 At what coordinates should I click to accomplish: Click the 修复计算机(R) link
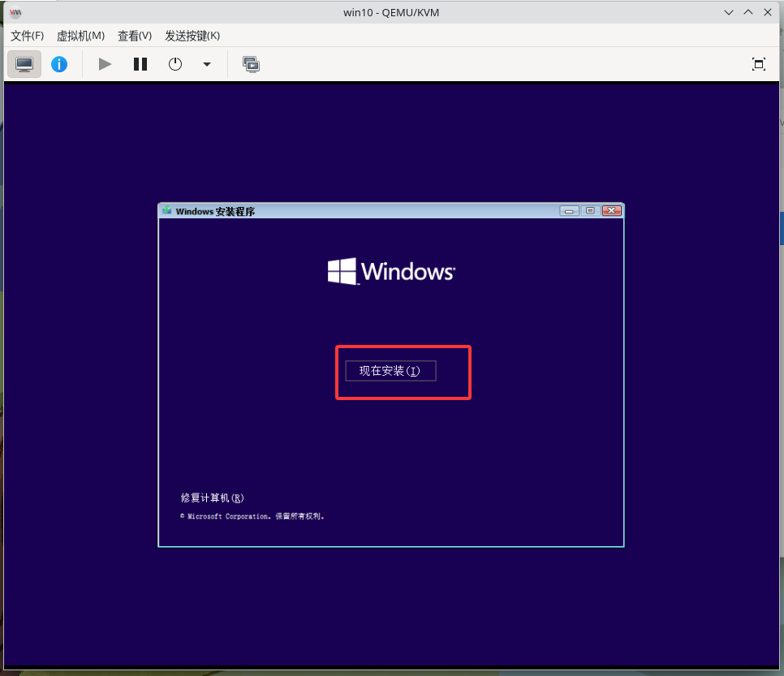coord(212,498)
